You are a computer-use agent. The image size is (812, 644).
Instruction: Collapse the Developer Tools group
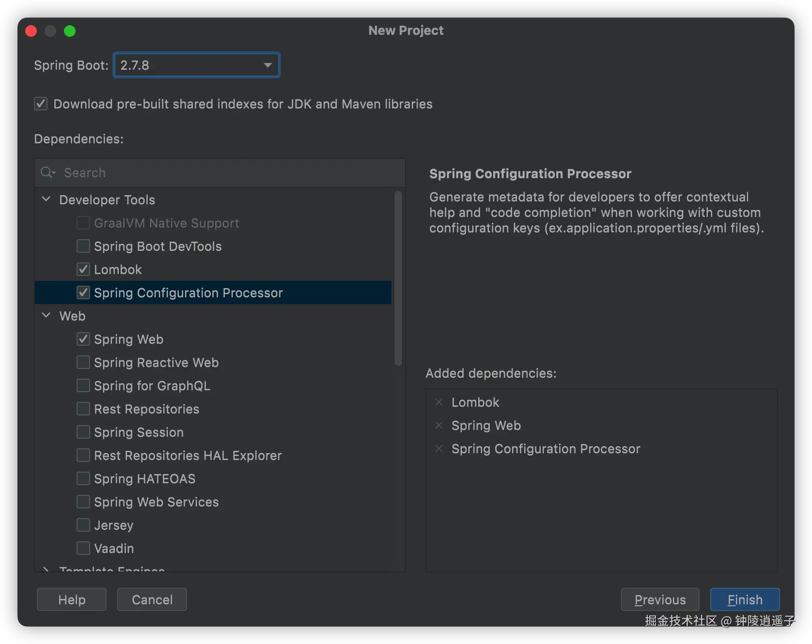pyautogui.click(x=47, y=199)
